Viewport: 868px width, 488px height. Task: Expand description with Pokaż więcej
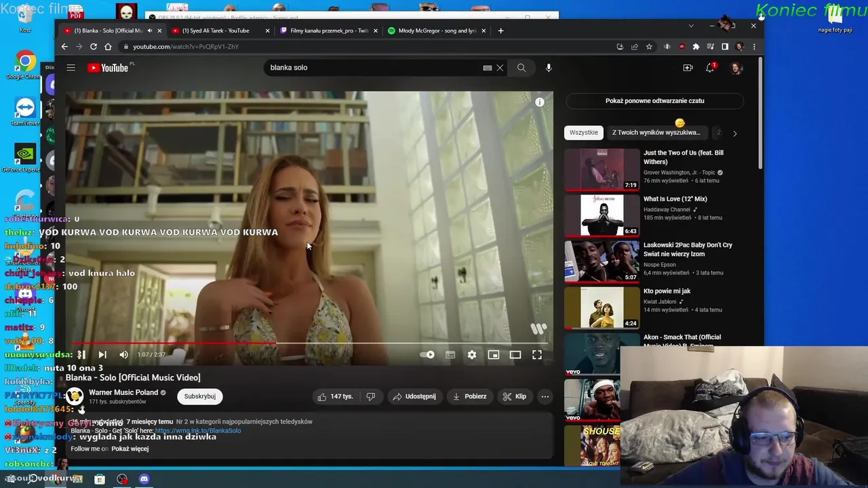click(x=130, y=449)
